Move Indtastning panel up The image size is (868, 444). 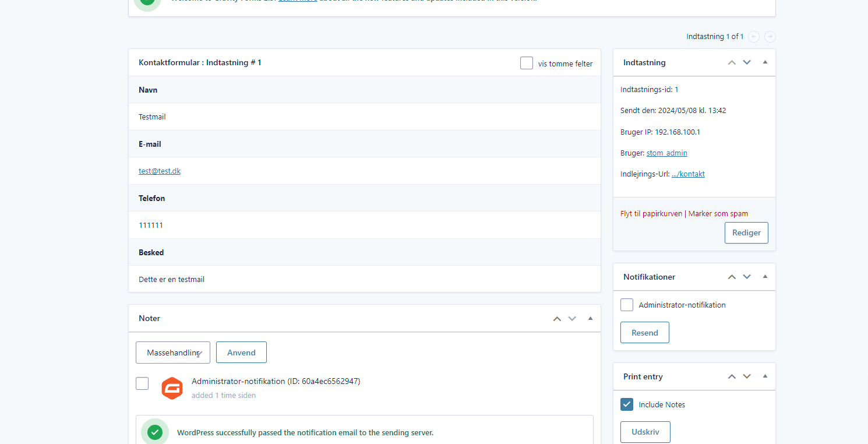[x=732, y=62]
